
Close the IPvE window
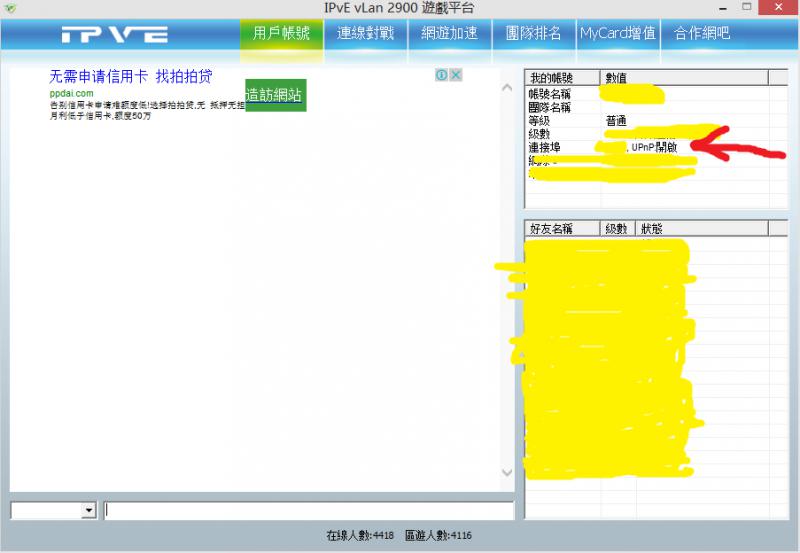click(778, 7)
